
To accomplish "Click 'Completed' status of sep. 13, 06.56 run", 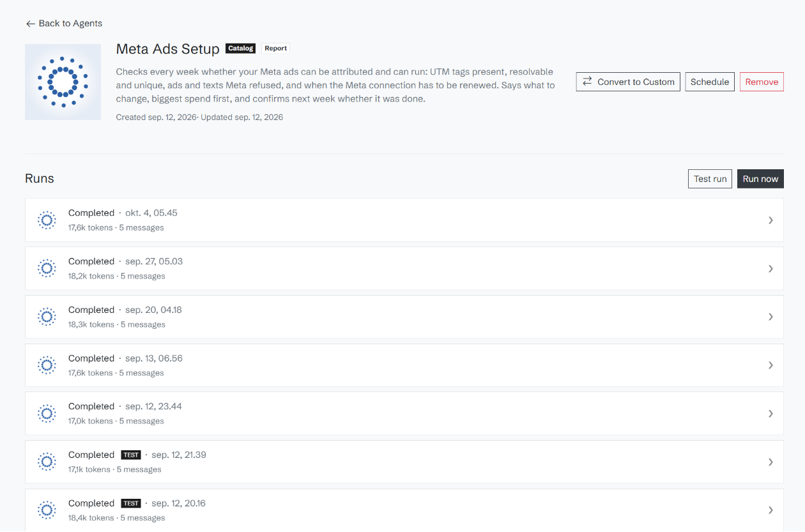I will click(91, 358).
